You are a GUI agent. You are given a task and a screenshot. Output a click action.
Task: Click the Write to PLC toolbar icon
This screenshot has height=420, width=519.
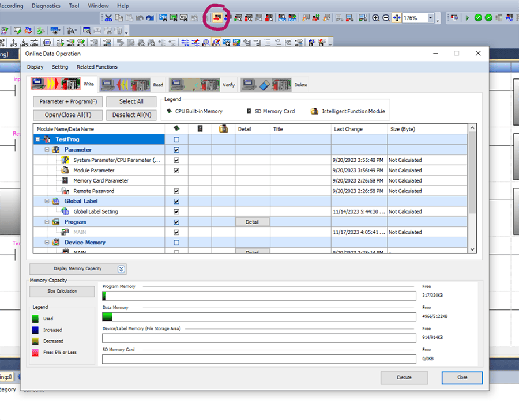coord(217,18)
